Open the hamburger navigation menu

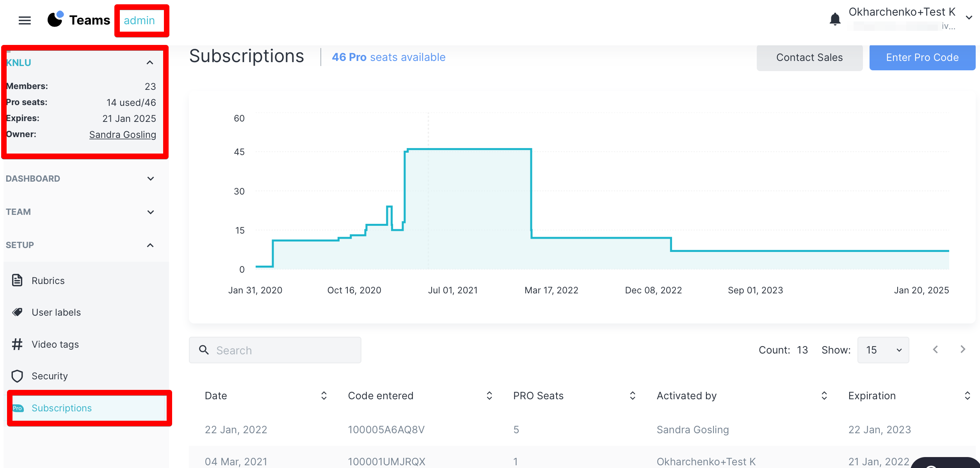point(25,20)
